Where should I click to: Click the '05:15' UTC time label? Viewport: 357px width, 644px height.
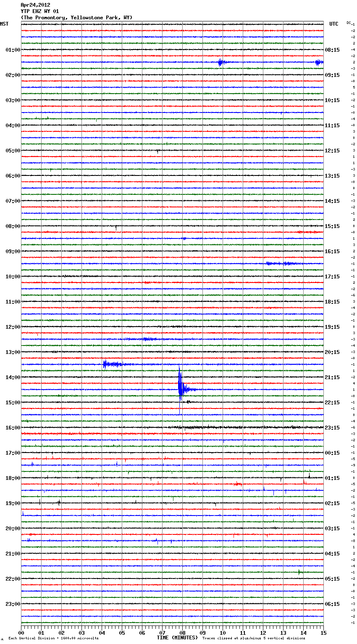(332, 579)
